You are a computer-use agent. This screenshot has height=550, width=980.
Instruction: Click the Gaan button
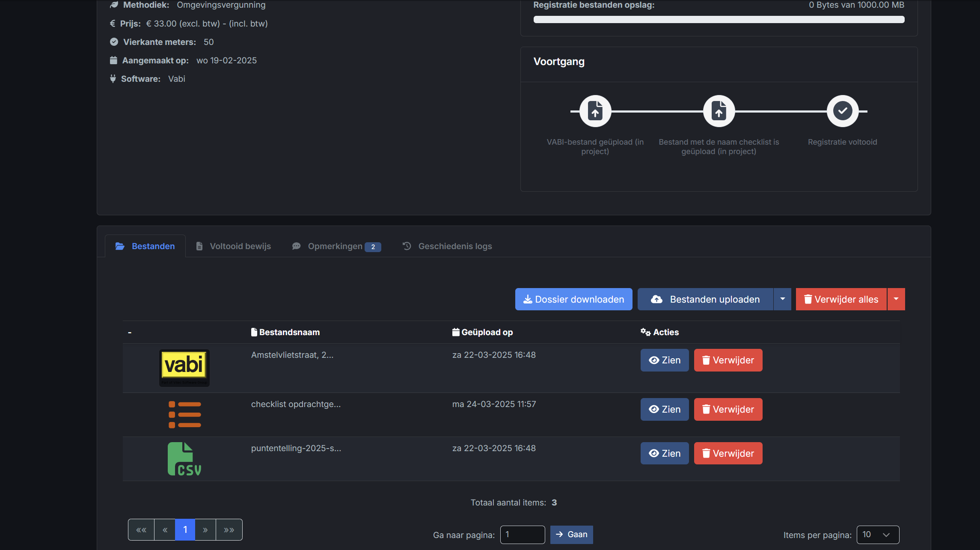coord(571,535)
